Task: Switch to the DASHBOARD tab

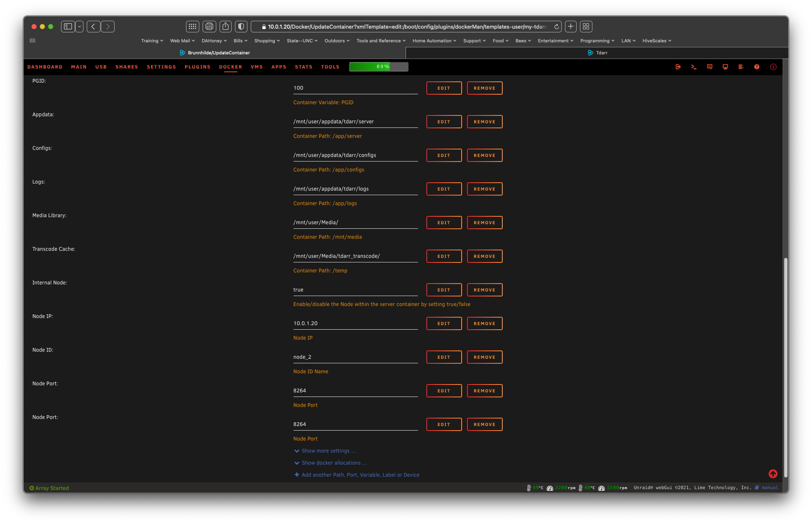Action: coord(45,67)
